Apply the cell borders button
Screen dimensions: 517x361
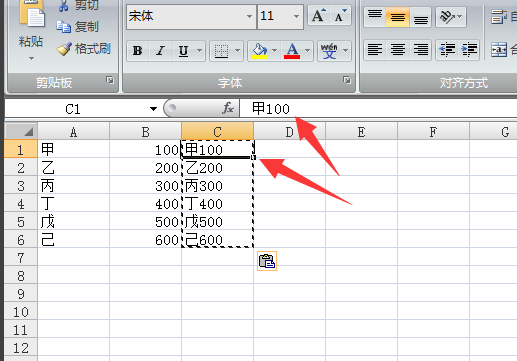pos(221,51)
